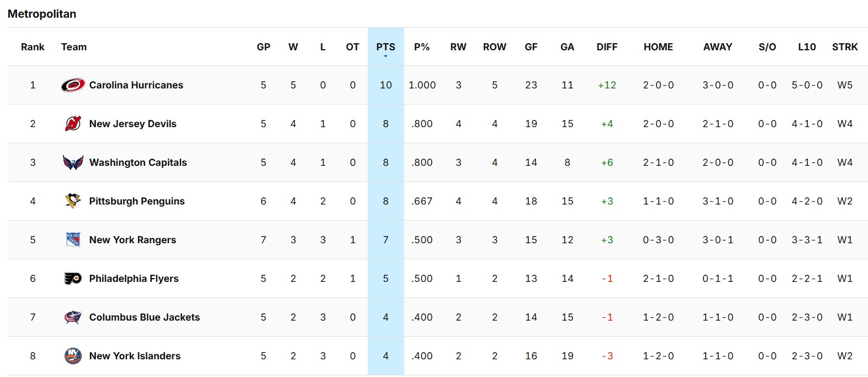This screenshot has width=868, height=377.
Task: Open the Carolina Hurricanes team link
Action: click(136, 85)
